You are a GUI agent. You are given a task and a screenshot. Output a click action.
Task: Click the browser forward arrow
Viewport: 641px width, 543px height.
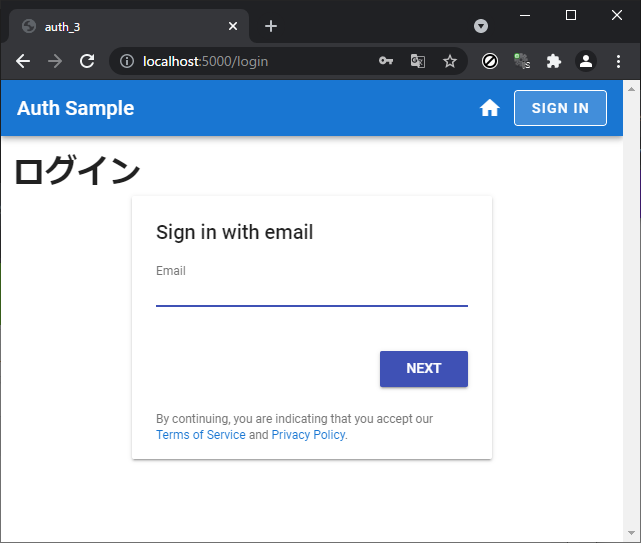point(55,61)
